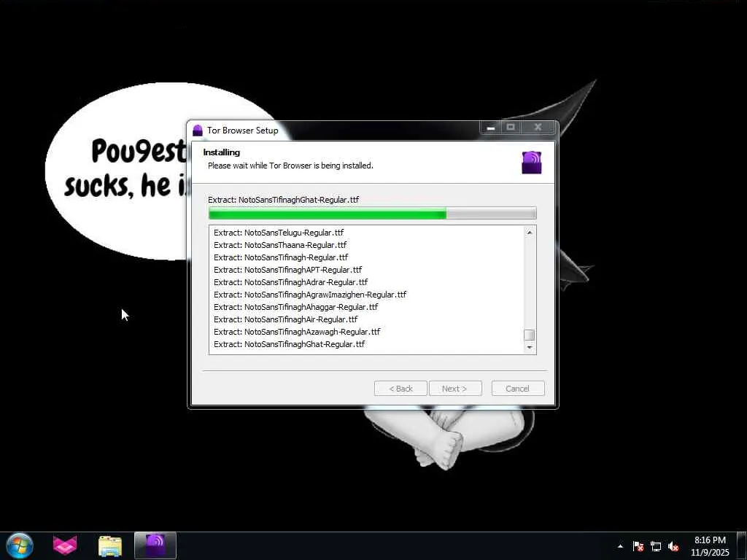Image resolution: width=747 pixels, height=560 pixels.
Task: Open the Action Center flag icon
Action: [x=638, y=546]
